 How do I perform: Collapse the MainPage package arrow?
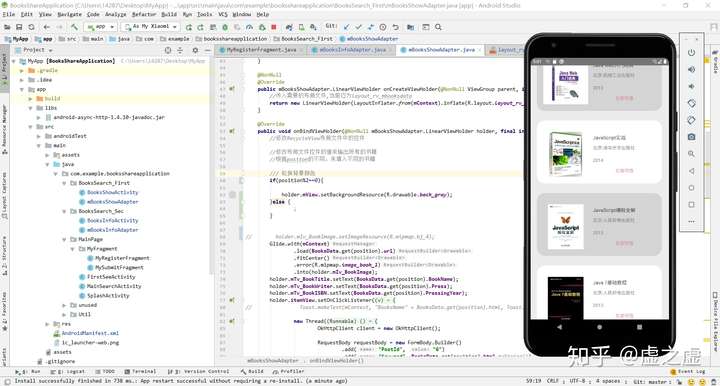pos(64,240)
